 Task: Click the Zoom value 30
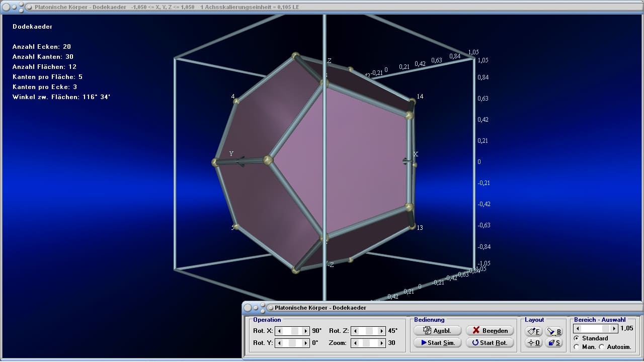point(391,343)
